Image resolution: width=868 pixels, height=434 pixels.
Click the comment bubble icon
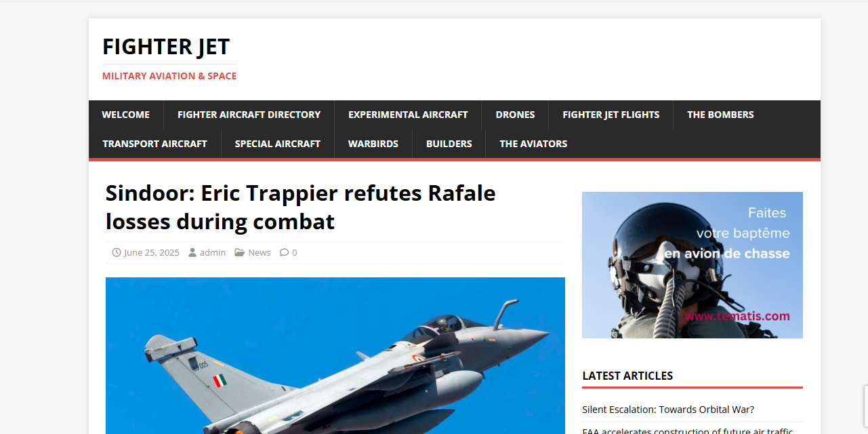[284, 252]
